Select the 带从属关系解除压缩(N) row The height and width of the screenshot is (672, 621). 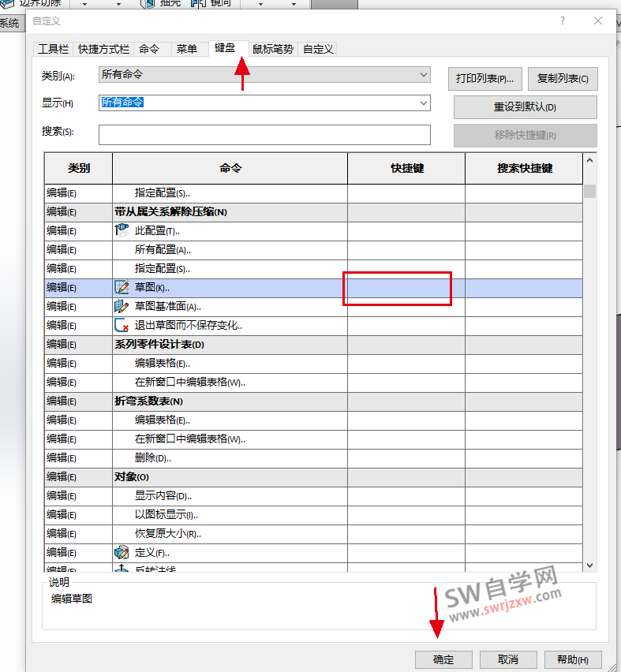point(313,211)
